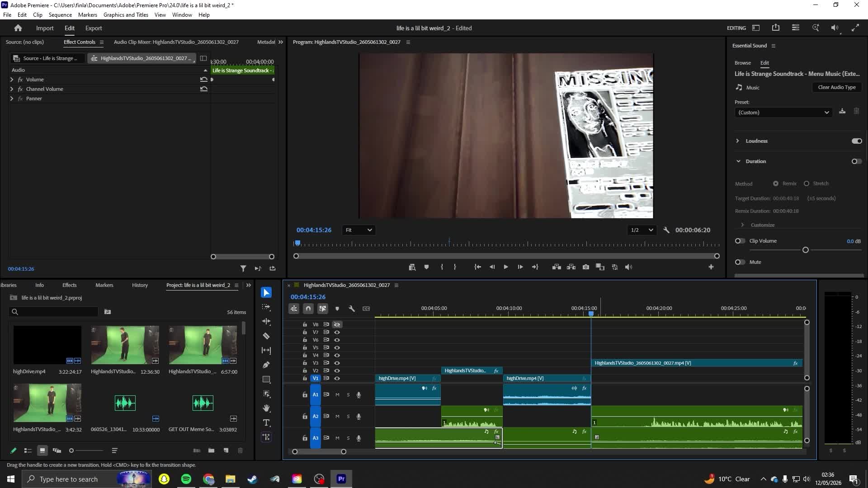This screenshot has width=868, height=488.
Task: Expand the Channel Volume effect
Action: pyautogui.click(x=12, y=89)
